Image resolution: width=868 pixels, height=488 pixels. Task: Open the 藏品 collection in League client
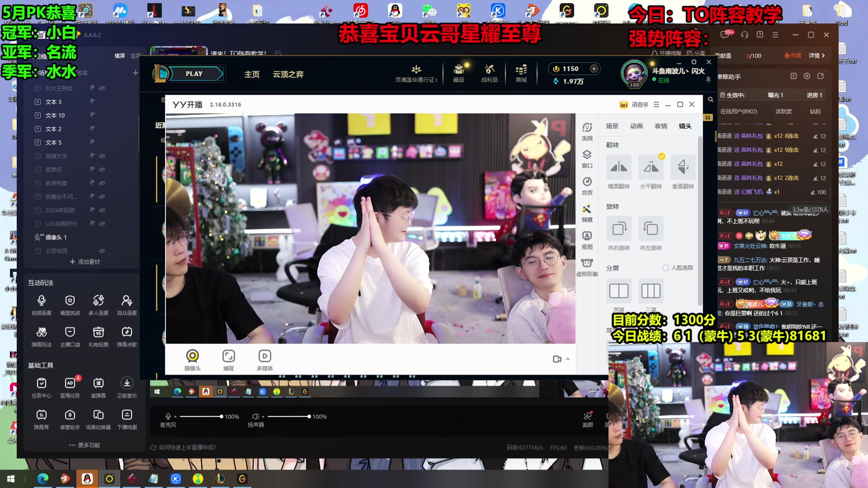pos(458,74)
